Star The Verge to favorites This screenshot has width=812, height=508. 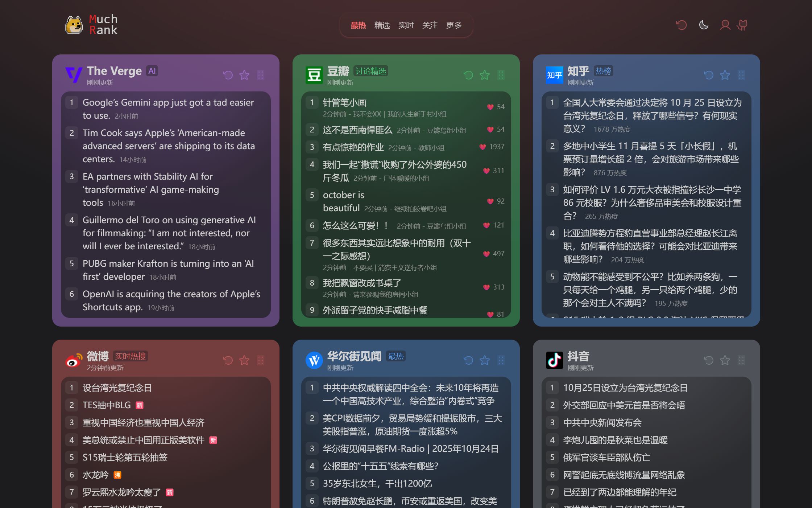(244, 75)
